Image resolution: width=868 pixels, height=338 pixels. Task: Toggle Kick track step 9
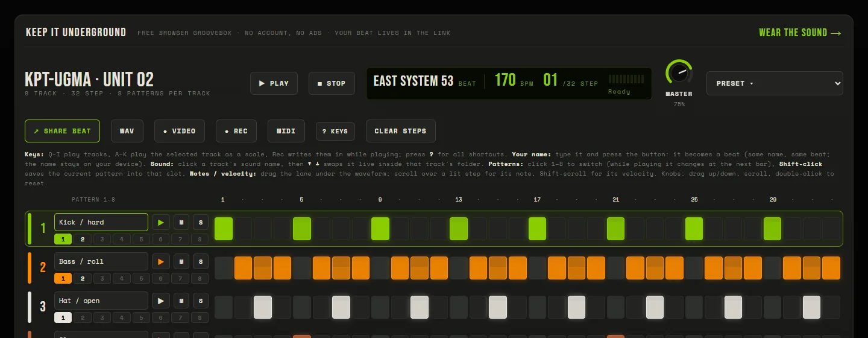click(380, 229)
